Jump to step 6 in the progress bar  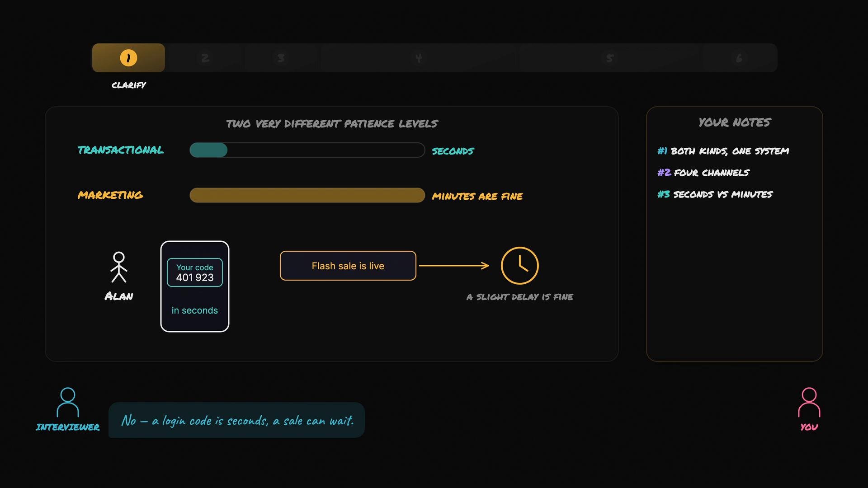point(739,58)
